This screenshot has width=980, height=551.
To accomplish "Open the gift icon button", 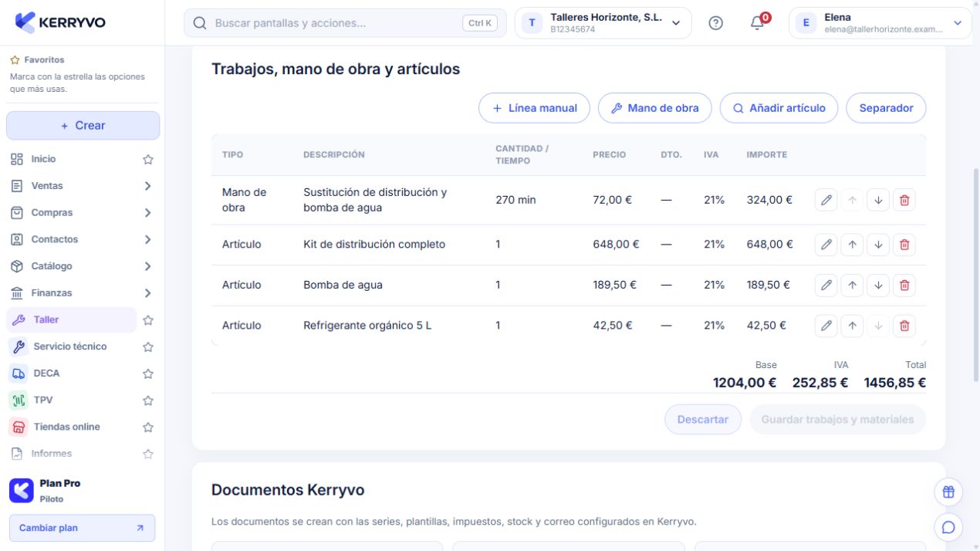I will tap(948, 492).
